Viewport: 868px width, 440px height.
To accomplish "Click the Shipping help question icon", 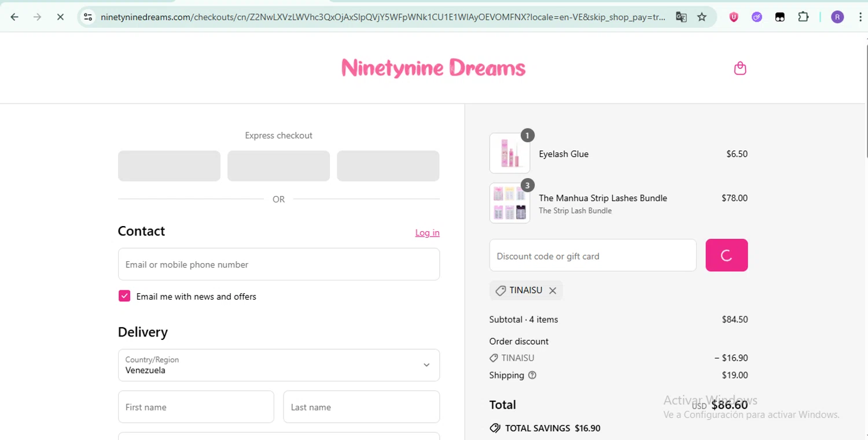I will [x=532, y=375].
